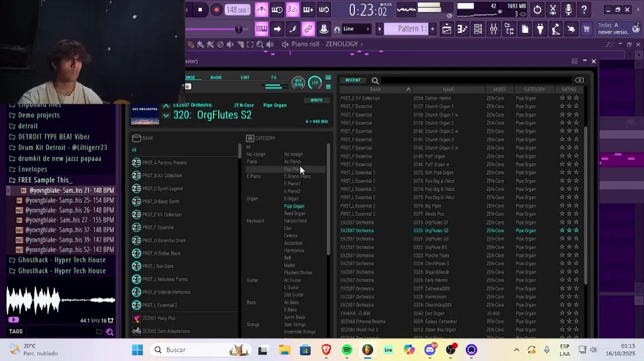Image resolution: width=644 pixels, height=361 pixels.
Task: Click the stamp tool icon in toolbar
Action: [x=324, y=29]
